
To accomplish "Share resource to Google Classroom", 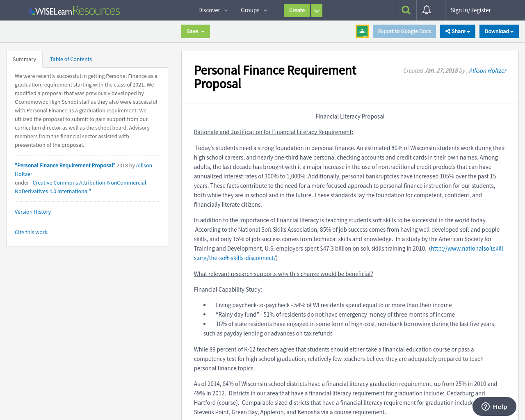I will [362, 30].
